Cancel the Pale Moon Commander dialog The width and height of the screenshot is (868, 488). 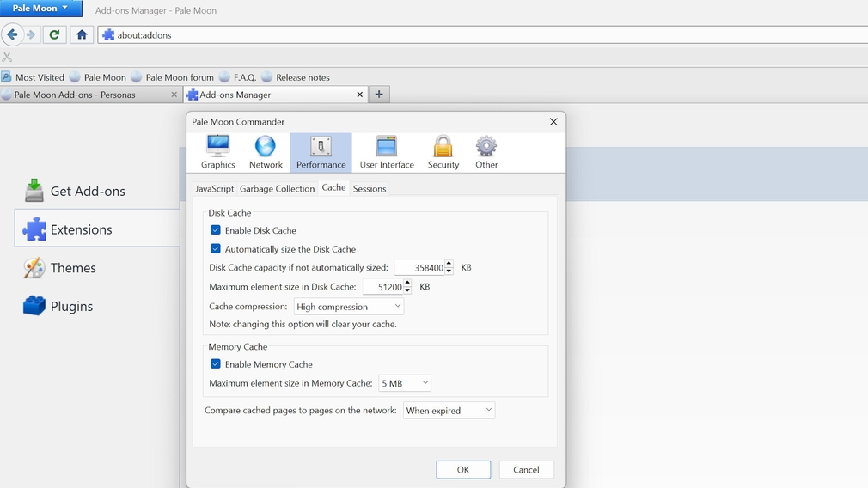(x=526, y=470)
